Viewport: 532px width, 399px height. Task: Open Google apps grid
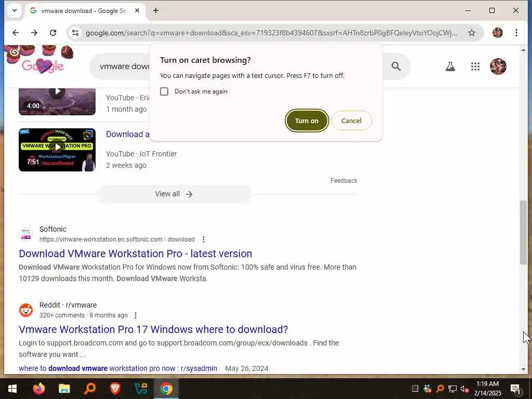click(x=475, y=66)
